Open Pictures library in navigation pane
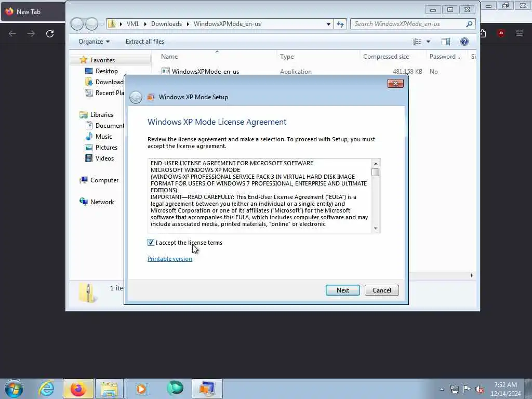The height and width of the screenshot is (399, 532). click(x=106, y=147)
